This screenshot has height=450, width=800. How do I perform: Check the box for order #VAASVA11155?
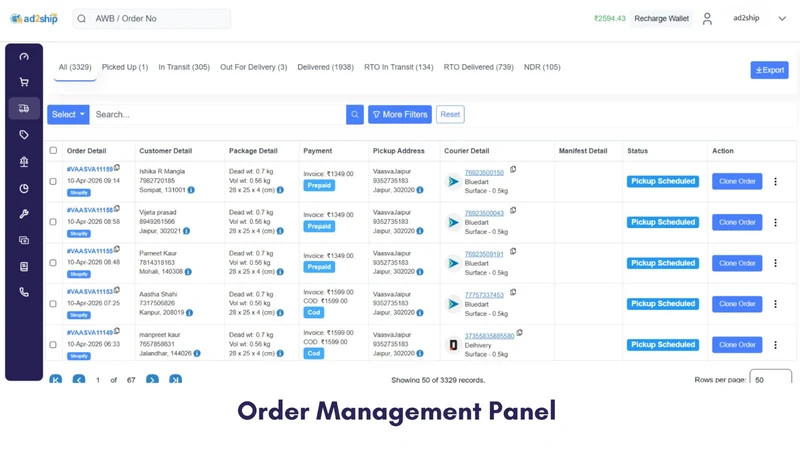click(53, 263)
